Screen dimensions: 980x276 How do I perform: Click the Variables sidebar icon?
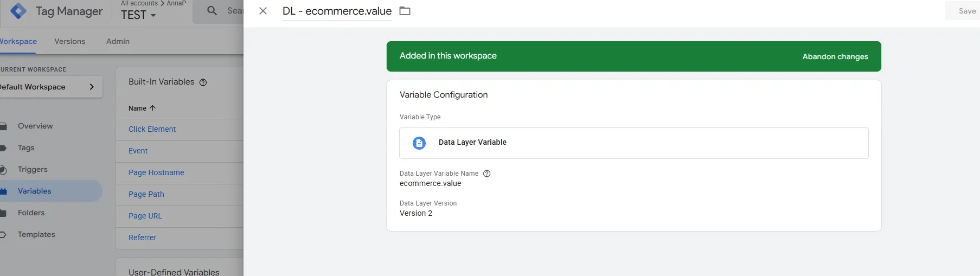click(x=3, y=191)
